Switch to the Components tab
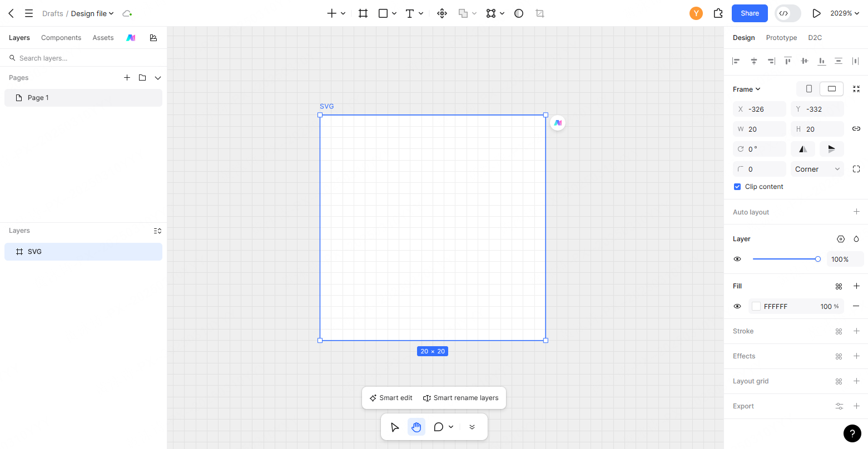Viewport: 868px width, 449px height. [x=61, y=38]
